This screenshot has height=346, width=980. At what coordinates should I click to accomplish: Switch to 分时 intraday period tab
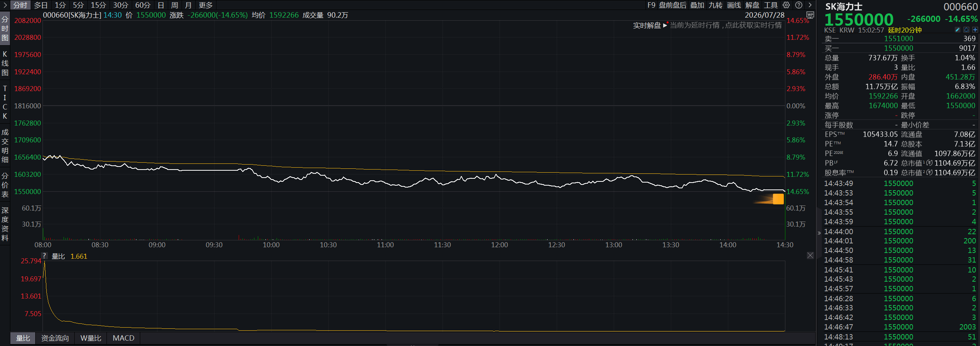pyautogui.click(x=20, y=5)
